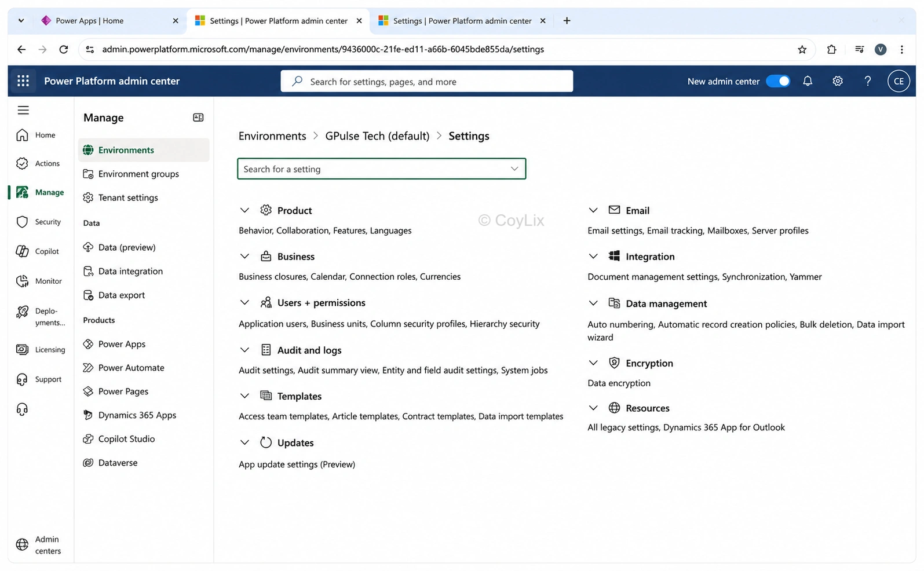Open Deployments in left rail
Viewport: 924px width, 571px height.
(41, 316)
